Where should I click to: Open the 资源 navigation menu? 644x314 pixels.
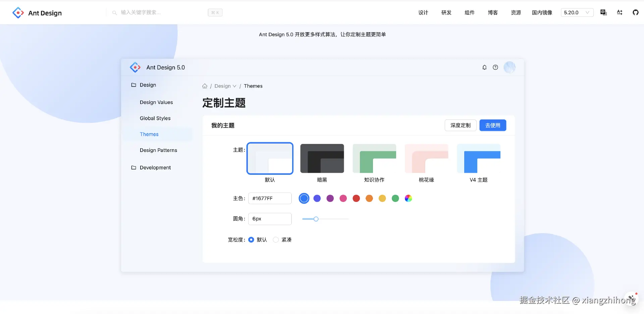516,12
